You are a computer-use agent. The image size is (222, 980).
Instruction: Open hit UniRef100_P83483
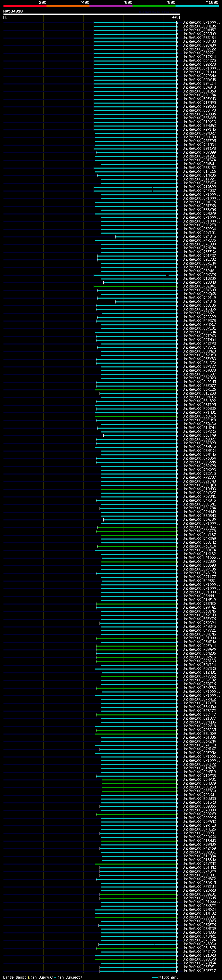point(199,41)
